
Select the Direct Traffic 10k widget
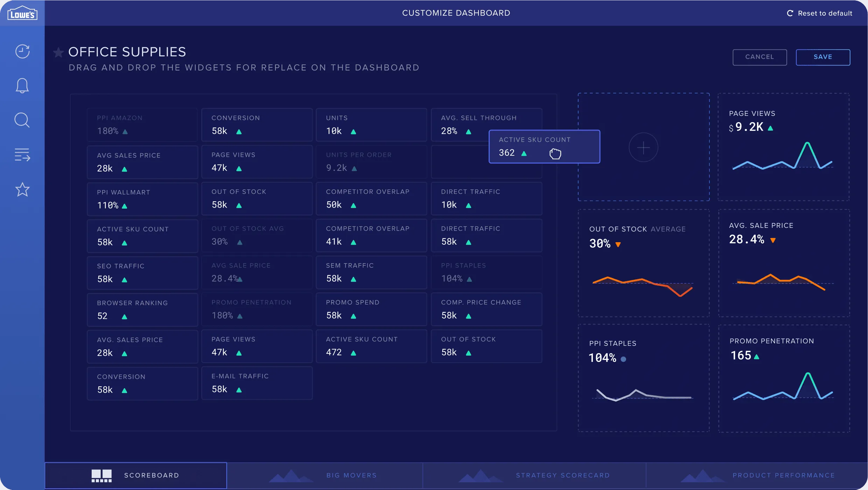click(x=486, y=199)
